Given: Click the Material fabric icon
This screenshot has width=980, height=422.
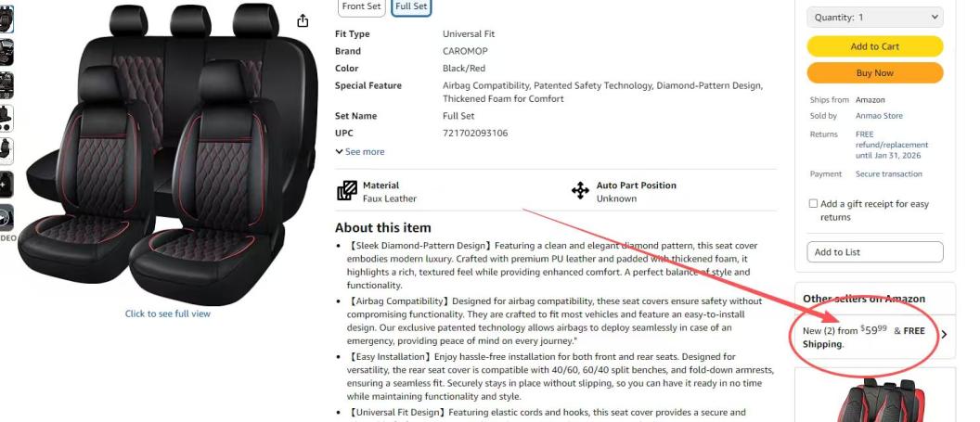Looking at the screenshot, I should (x=347, y=191).
